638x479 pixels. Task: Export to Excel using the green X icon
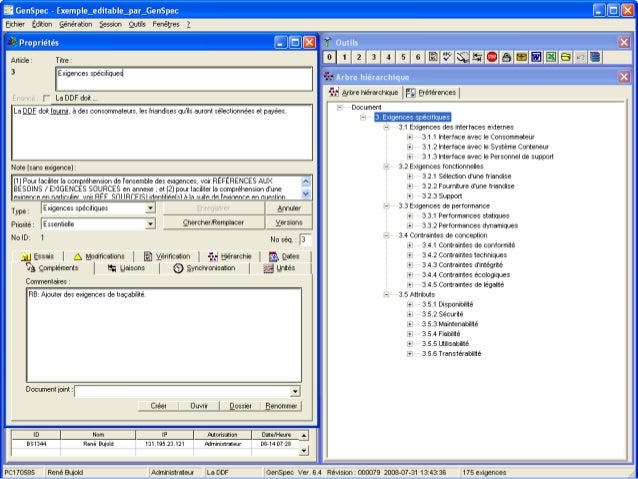[551, 57]
